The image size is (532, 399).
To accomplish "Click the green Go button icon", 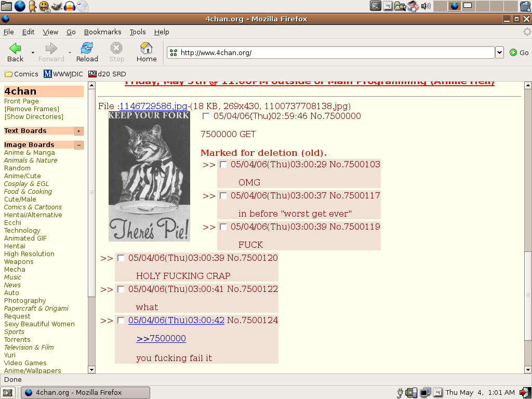I will click(513, 52).
